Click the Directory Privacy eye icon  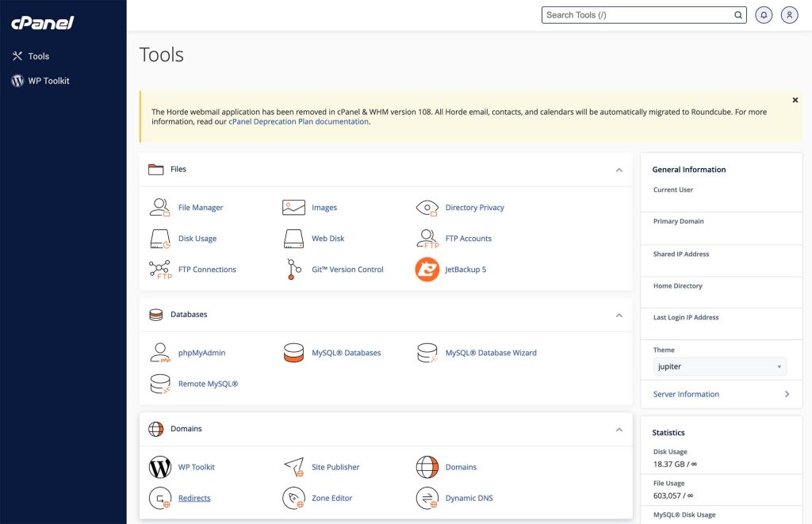click(427, 208)
